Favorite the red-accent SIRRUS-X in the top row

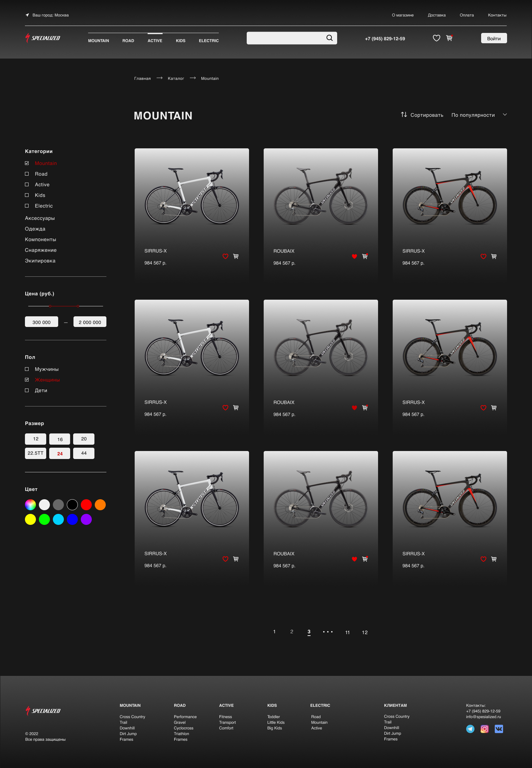(483, 256)
